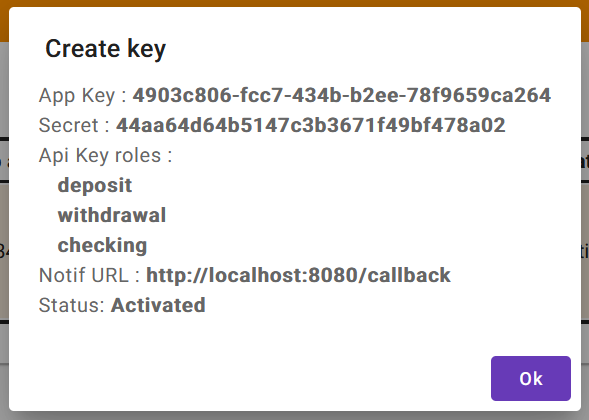The height and width of the screenshot is (420, 589).
Task: Click the 'Secret :' label
Action: coord(74,125)
